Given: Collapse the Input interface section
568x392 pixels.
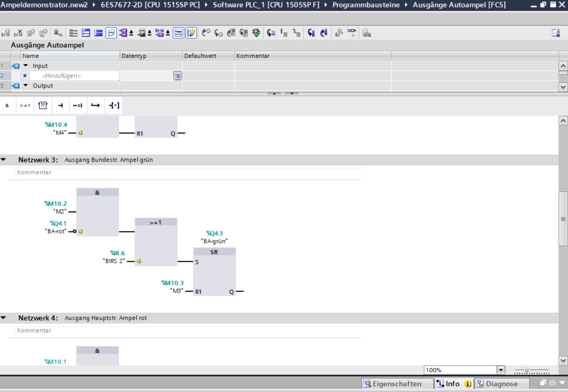Looking at the screenshot, I should 26,66.
